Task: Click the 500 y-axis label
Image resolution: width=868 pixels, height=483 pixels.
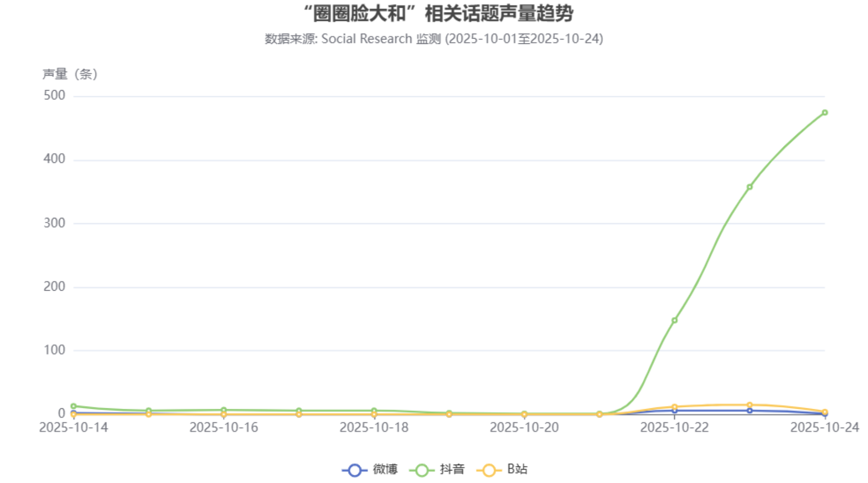Action: click(54, 95)
